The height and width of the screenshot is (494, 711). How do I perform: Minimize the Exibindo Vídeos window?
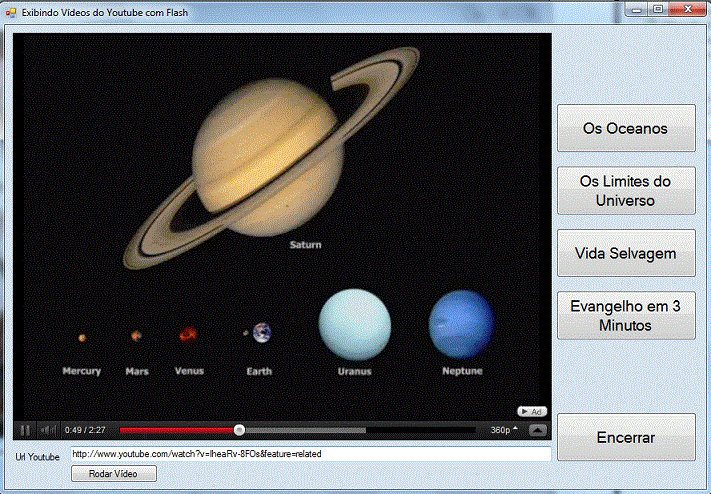pyautogui.click(x=637, y=10)
